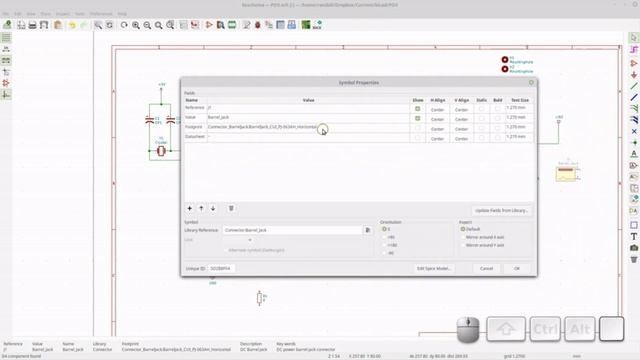Click Update Fields from Library button
Image resolution: width=640 pixels, height=360 pixels.
(502, 211)
